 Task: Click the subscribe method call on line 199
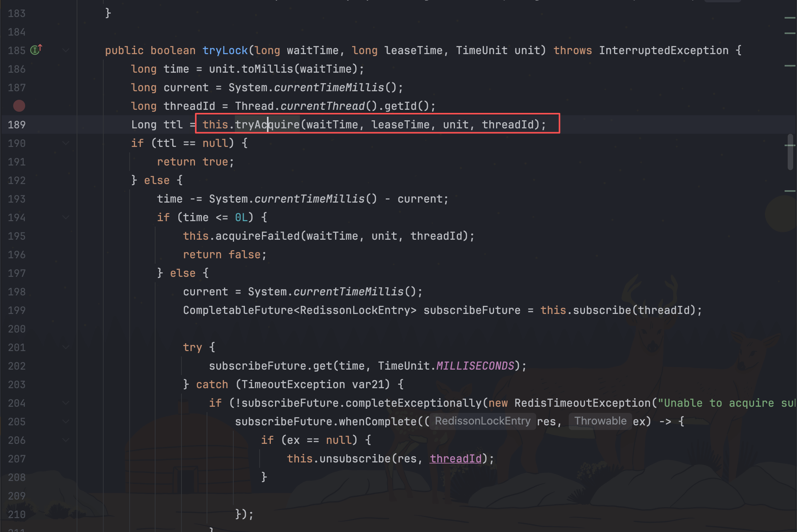pyautogui.click(x=602, y=310)
